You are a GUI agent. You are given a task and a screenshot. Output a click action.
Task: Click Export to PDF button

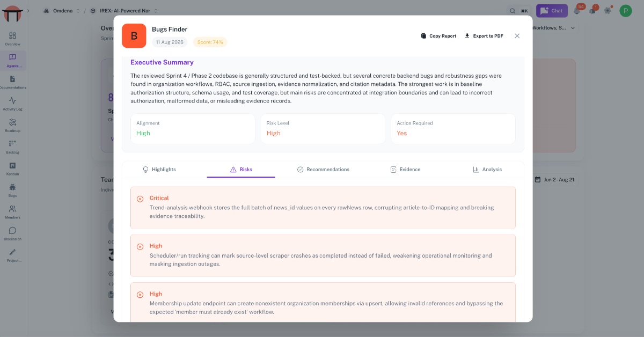[x=484, y=36]
